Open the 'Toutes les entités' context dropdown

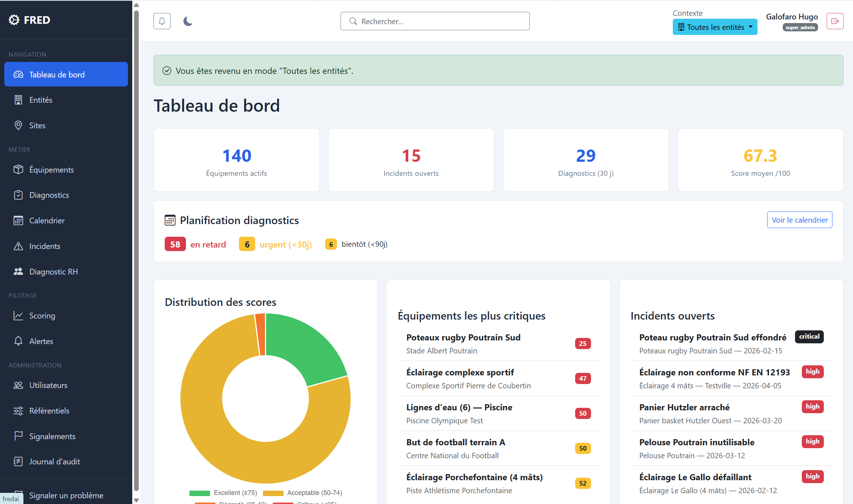[x=715, y=27]
